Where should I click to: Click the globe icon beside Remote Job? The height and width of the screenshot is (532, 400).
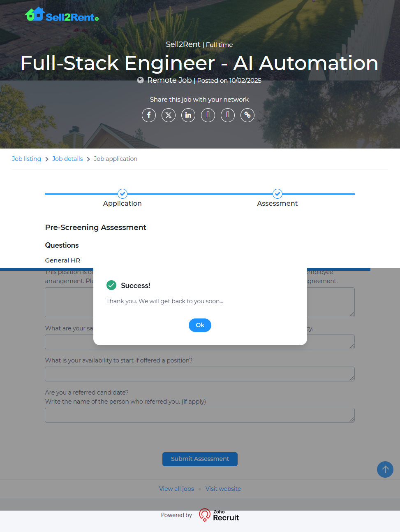pyautogui.click(x=141, y=80)
